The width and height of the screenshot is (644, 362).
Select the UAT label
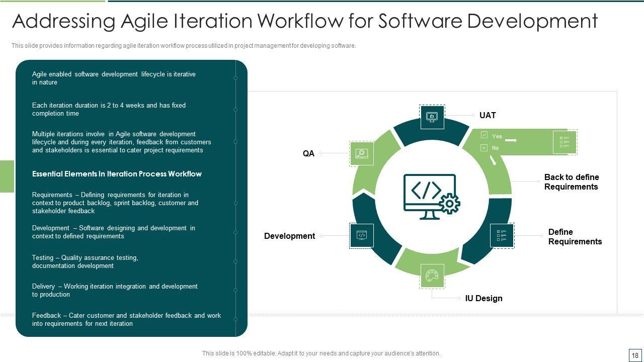pos(488,116)
